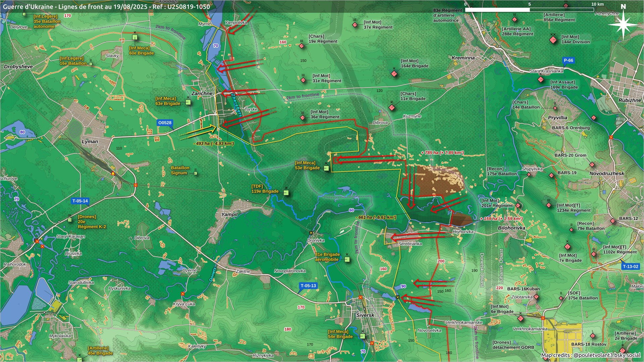Click the Lyman city label

(x=90, y=141)
